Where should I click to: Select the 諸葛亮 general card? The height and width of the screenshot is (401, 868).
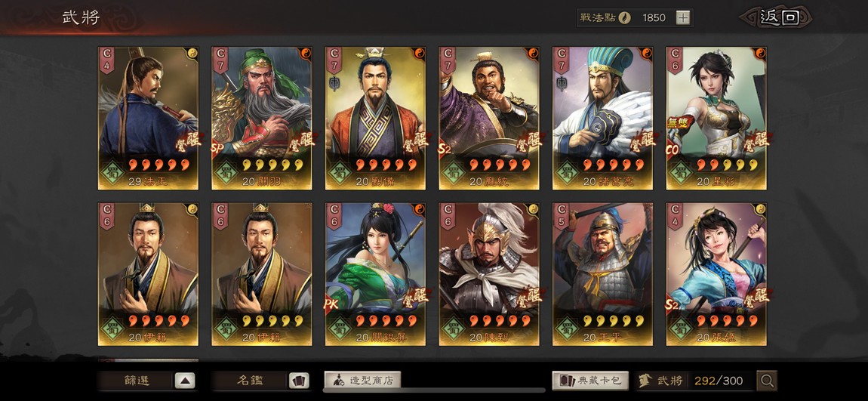(x=602, y=118)
